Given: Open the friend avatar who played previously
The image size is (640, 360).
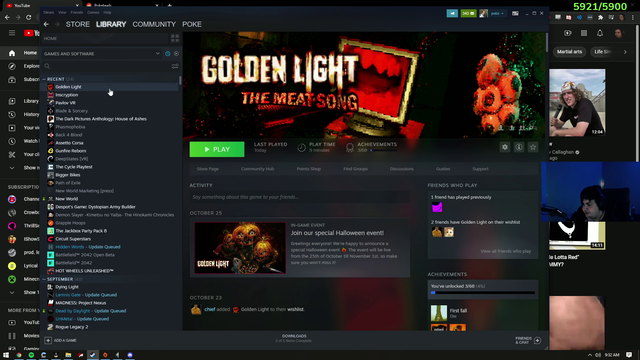Looking at the screenshot, I should 437,207.
